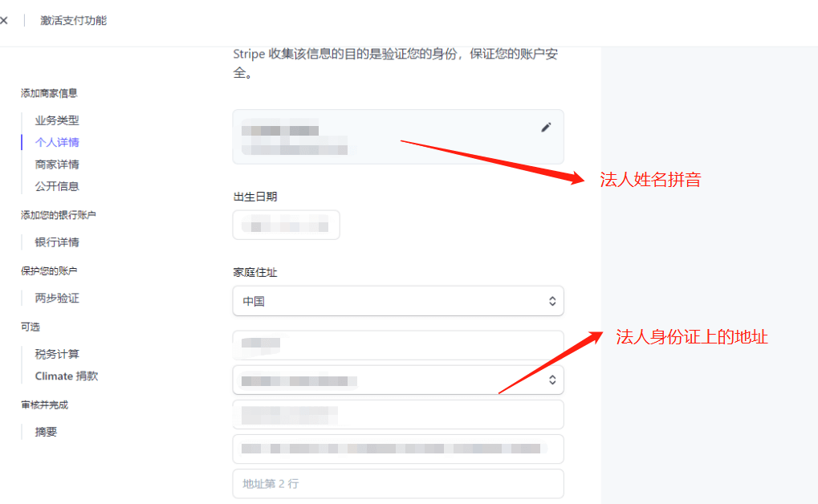Close the payment activation page with X
Screen dimensions: 818x504
(4, 20)
